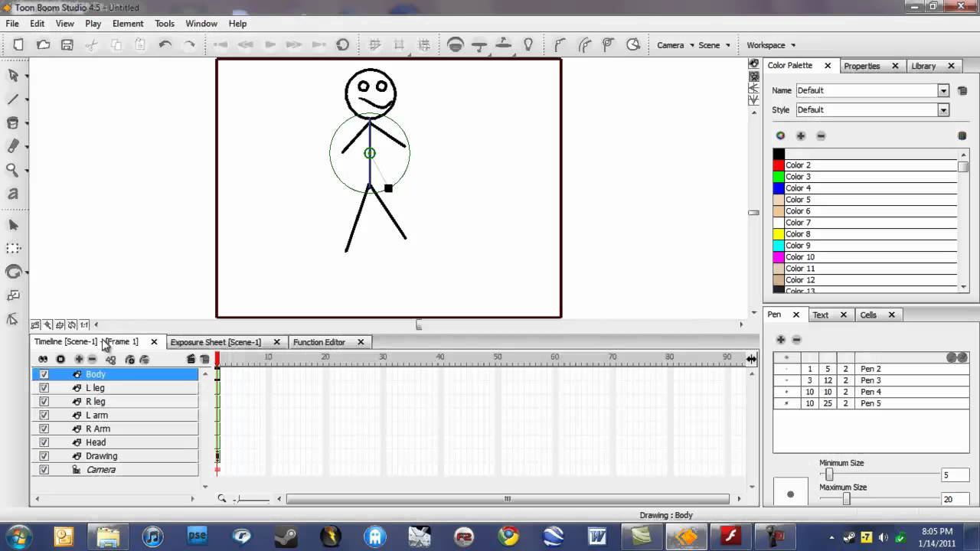Switch to the Function Editor tab

click(x=319, y=342)
